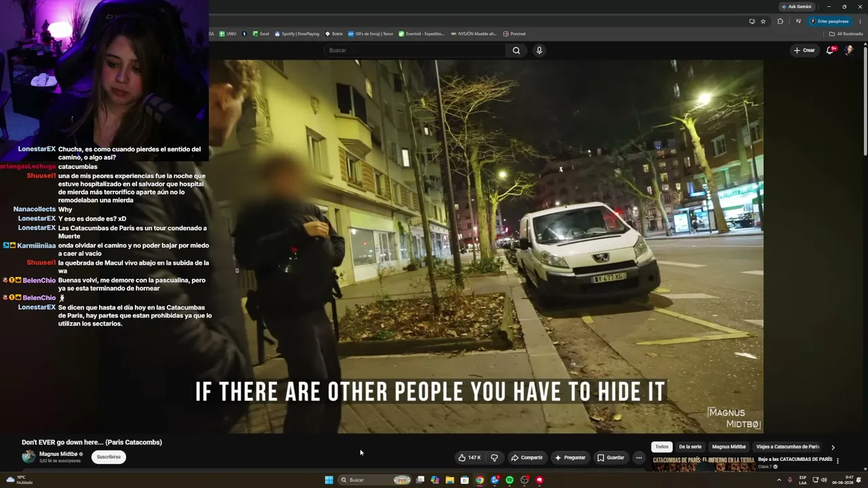This screenshot has width=868, height=488.
Task: Start voice search with the microphone icon
Action: (x=539, y=50)
